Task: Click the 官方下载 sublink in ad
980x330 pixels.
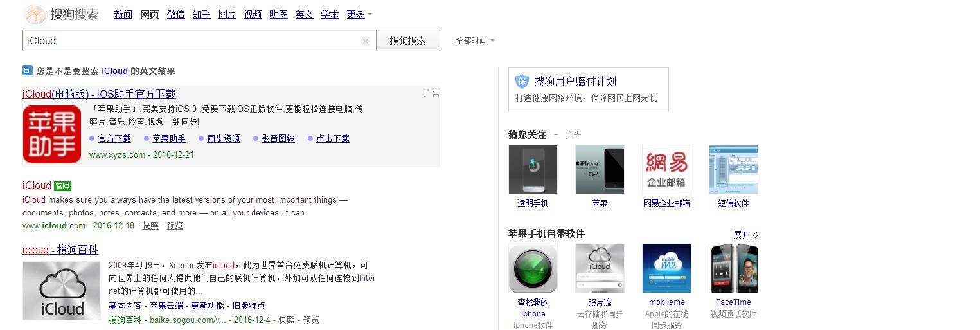Action: [x=114, y=138]
